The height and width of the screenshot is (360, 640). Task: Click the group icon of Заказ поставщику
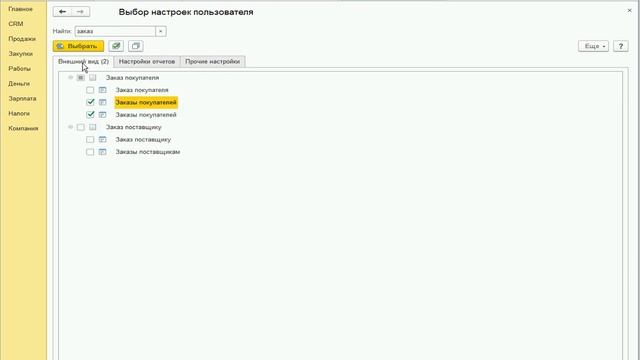[93, 127]
